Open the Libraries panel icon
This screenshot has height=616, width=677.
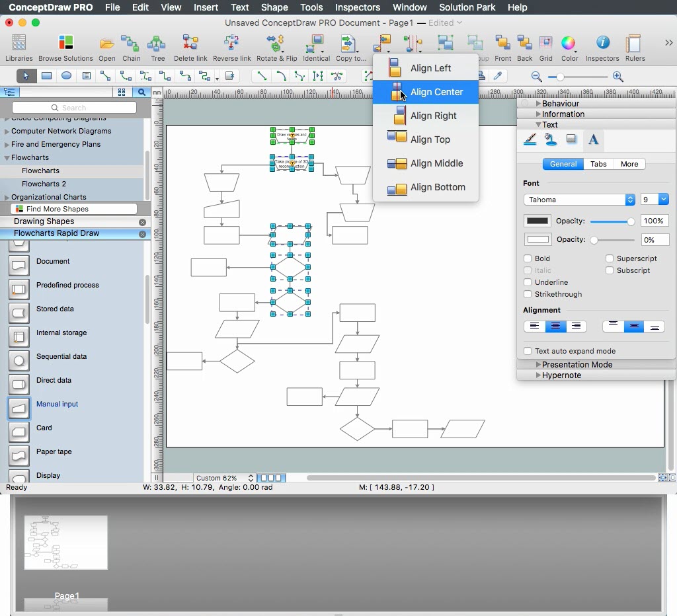click(19, 44)
